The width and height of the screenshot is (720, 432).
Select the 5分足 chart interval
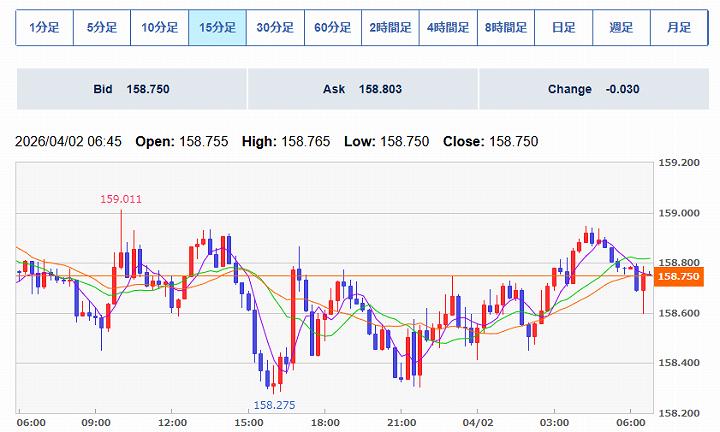pos(102,28)
